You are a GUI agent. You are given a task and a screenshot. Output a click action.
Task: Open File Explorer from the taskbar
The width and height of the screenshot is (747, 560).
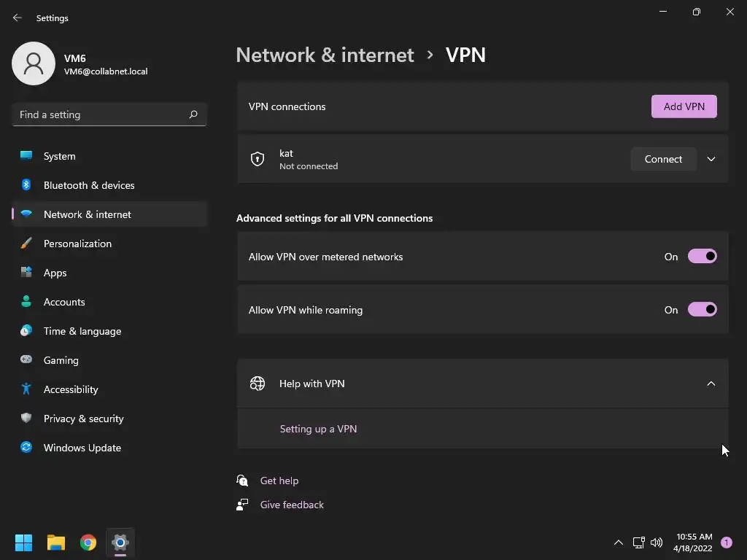[56, 542]
